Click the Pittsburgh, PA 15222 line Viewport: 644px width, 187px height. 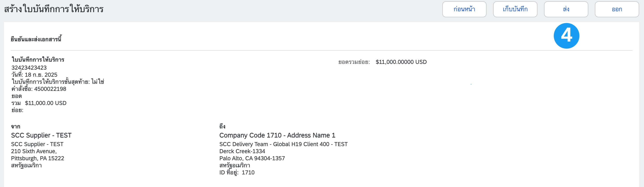(38, 158)
